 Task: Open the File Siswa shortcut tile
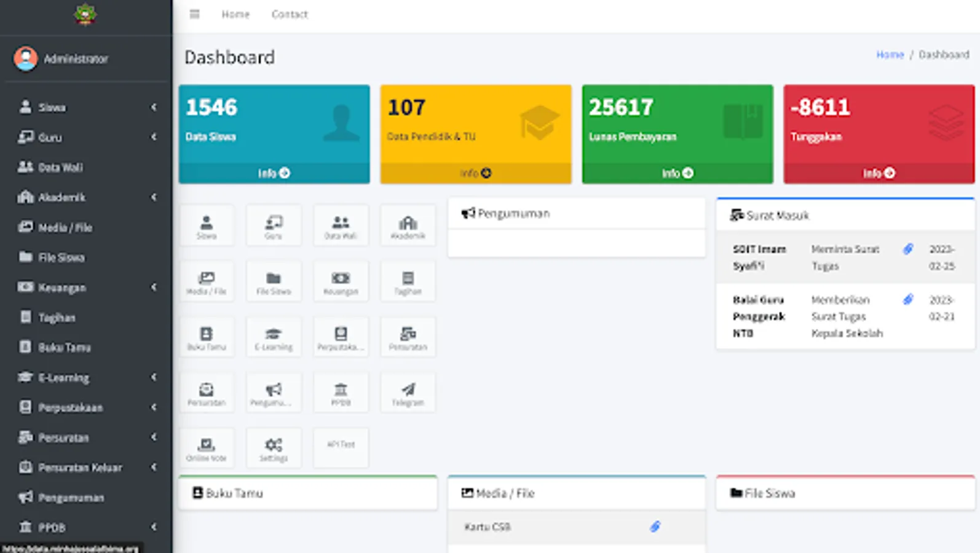pyautogui.click(x=274, y=281)
